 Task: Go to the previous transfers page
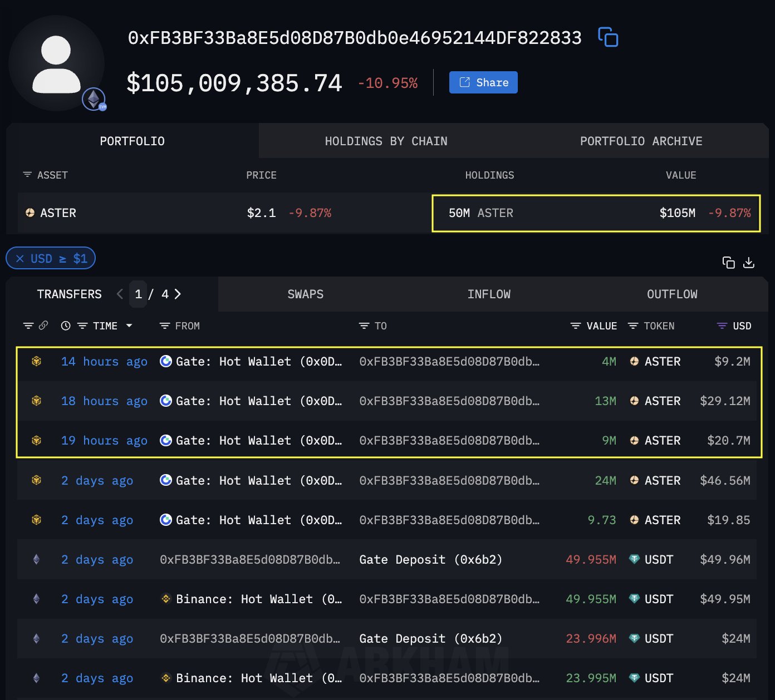click(120, 294)
